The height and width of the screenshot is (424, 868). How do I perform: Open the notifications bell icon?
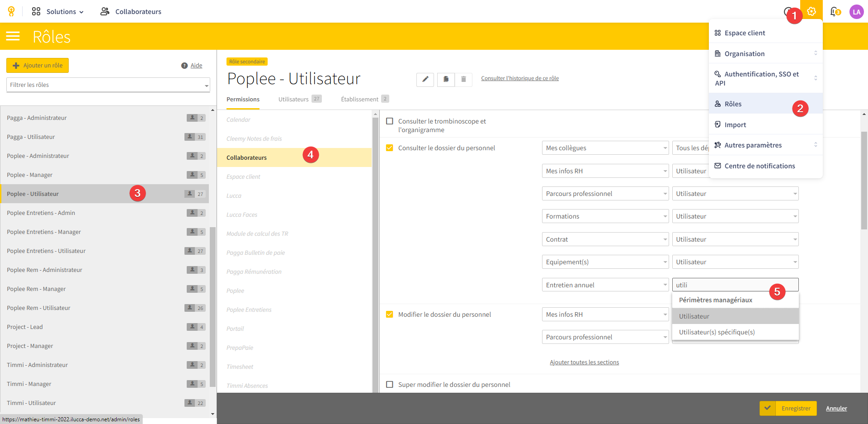click(835, 11)
